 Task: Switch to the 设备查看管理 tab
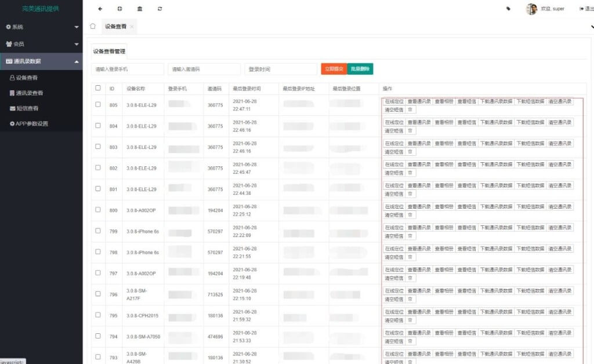coord(109,52)
